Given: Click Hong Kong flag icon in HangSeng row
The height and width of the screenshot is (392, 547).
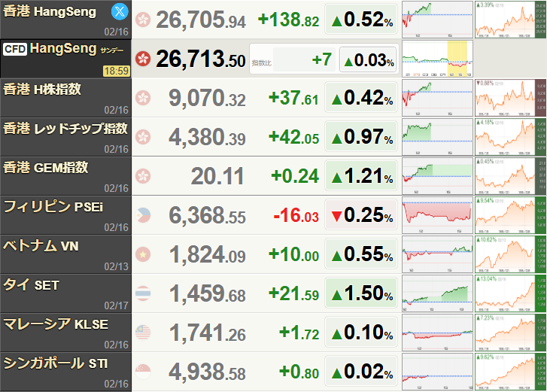Looking at the screenshot, I should (x=143, y=20).
